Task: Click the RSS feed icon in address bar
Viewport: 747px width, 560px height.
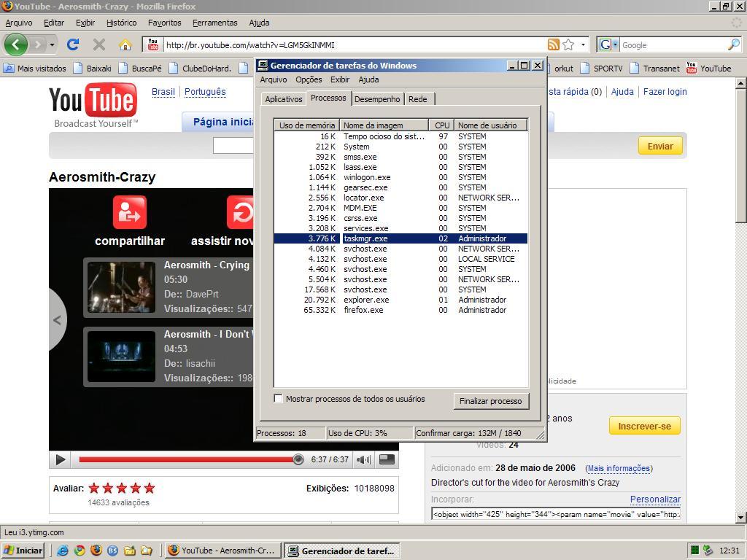Action: 554,44
